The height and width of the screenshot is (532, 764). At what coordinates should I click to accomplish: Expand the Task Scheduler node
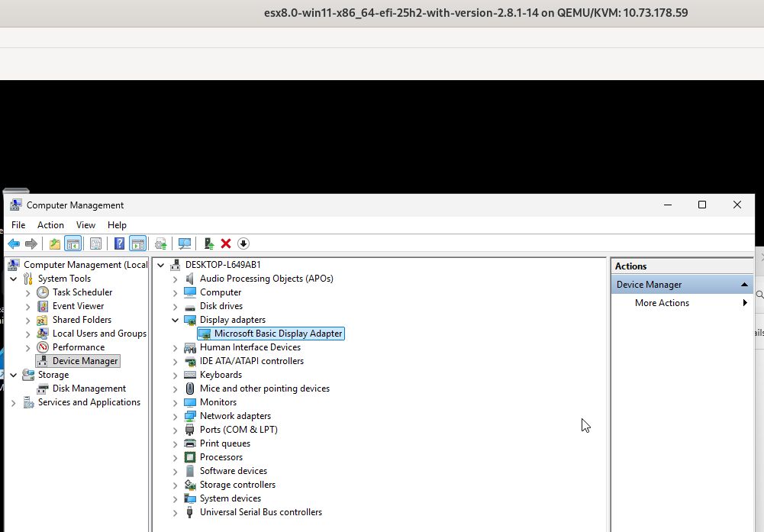point(27,293)
